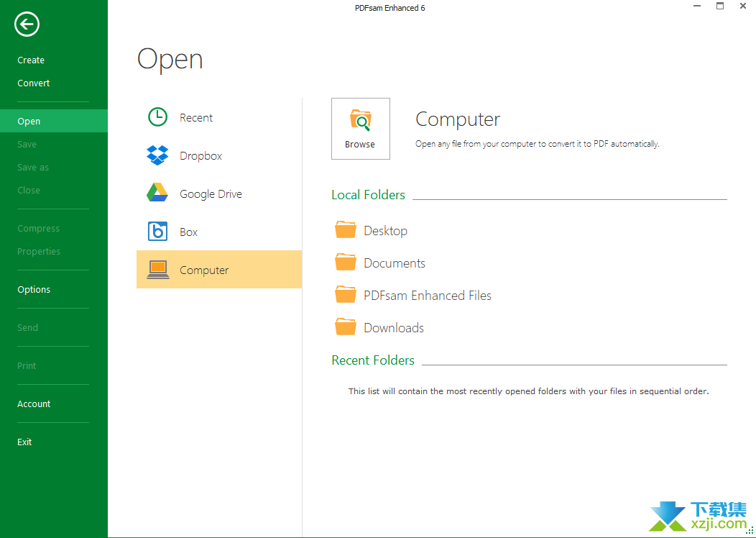
Task: Open the Desktop folder icon
Action: 346,230
